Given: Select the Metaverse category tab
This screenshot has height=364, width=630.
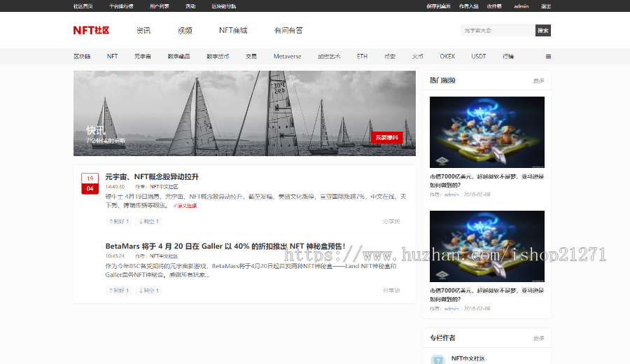Looking at the screenshot, I should pyautogui.click(x=287, y=56).
